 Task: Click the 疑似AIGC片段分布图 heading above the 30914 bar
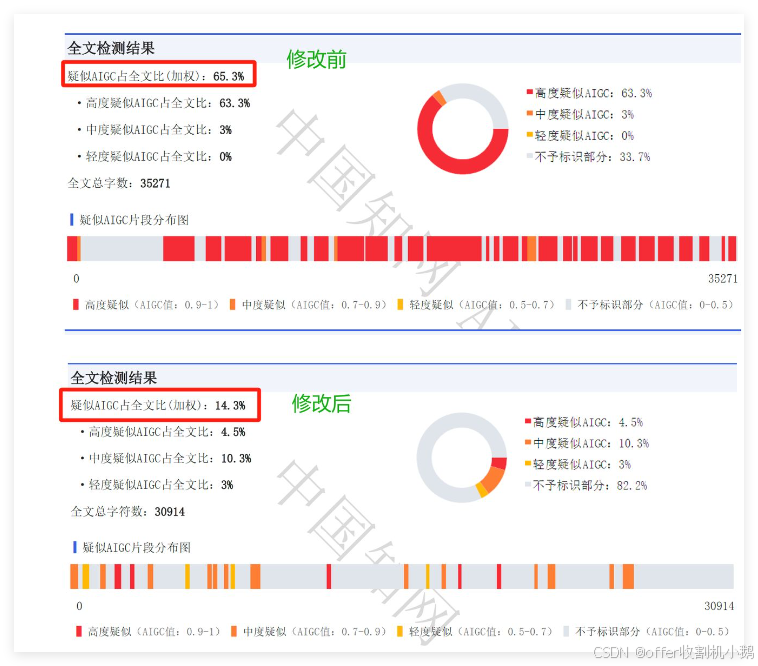(x=137, y=548)
